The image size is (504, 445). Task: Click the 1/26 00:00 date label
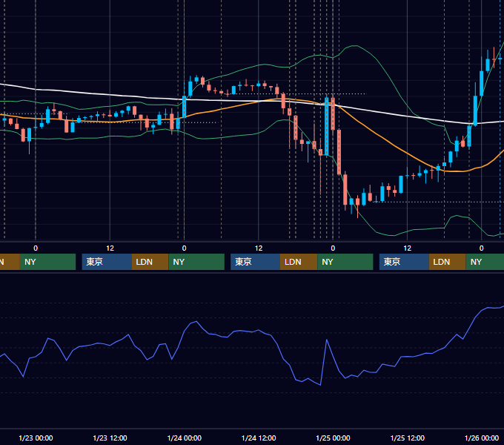tap(482, 438)
